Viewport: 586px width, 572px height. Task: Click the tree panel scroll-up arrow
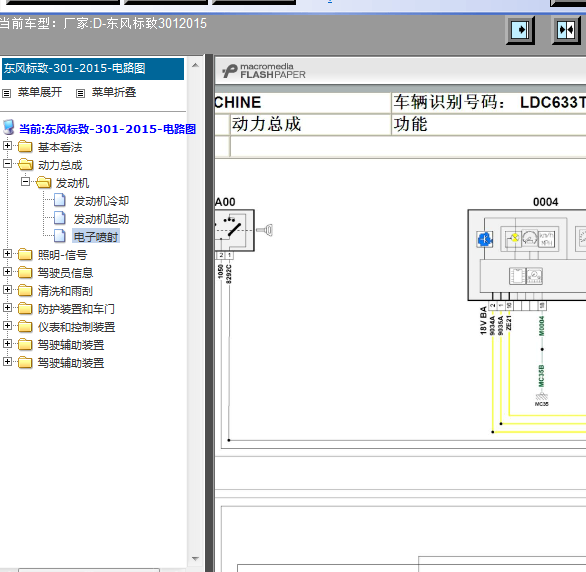(x=195, y=65)
